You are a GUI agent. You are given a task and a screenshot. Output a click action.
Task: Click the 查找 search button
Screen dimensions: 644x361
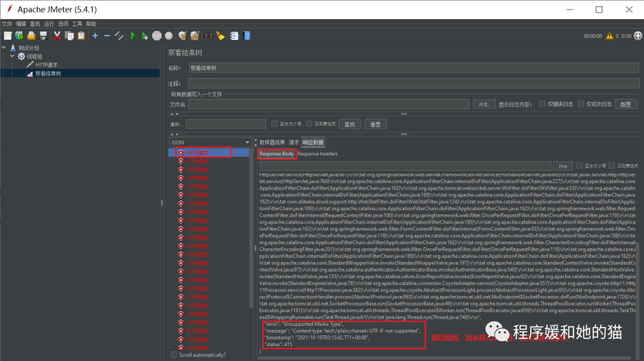349,125
